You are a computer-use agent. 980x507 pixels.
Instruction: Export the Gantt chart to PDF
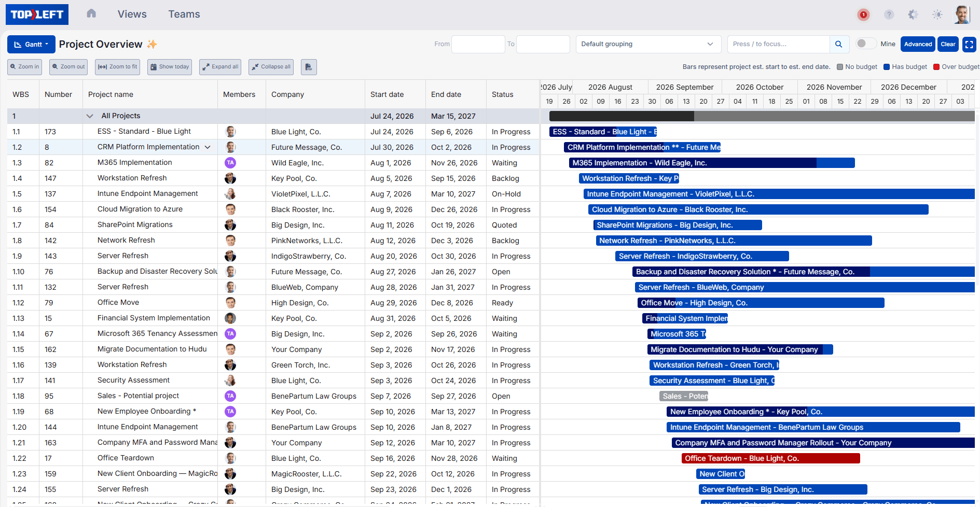pyautogui.click(x=309, y=67)
